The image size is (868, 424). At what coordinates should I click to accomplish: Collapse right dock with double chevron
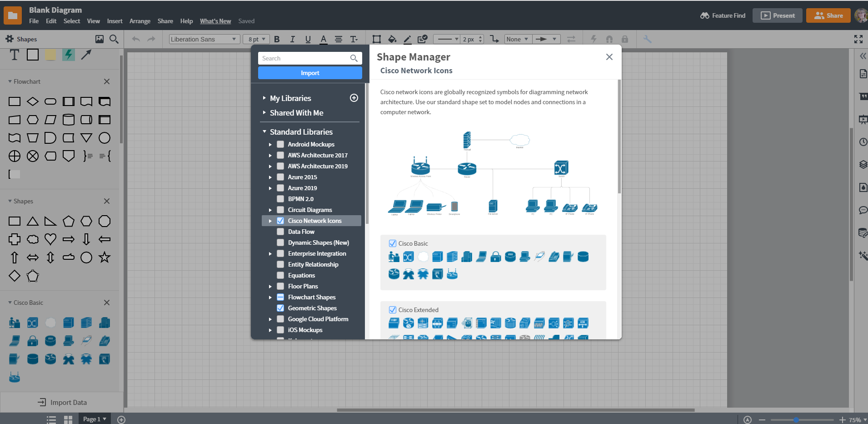pos(863,56)
